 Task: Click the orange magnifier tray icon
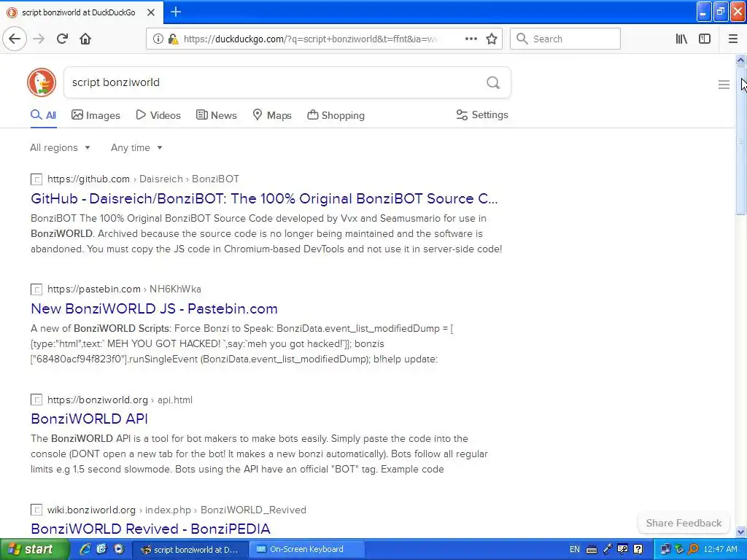[x=693, y=550]
